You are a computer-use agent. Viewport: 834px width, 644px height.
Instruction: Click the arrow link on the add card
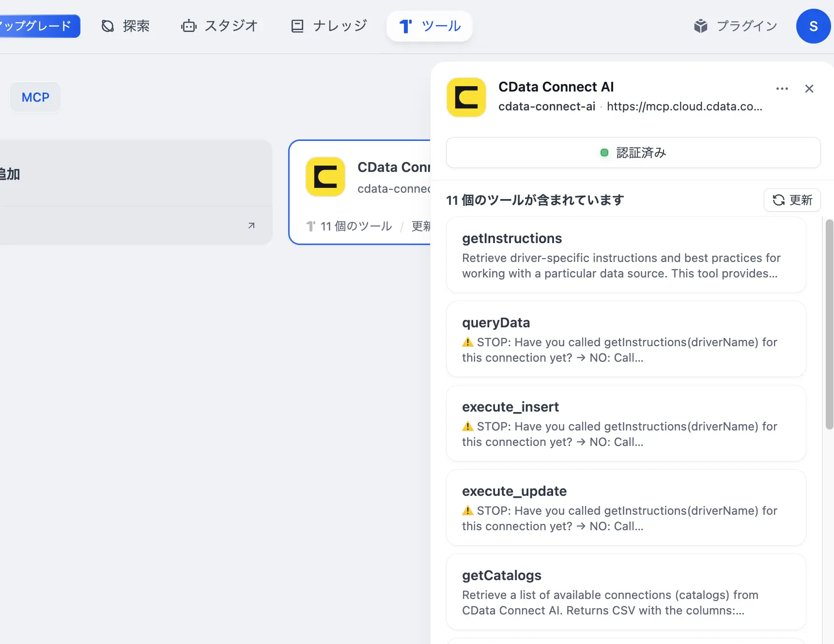[x=251, y=226]
